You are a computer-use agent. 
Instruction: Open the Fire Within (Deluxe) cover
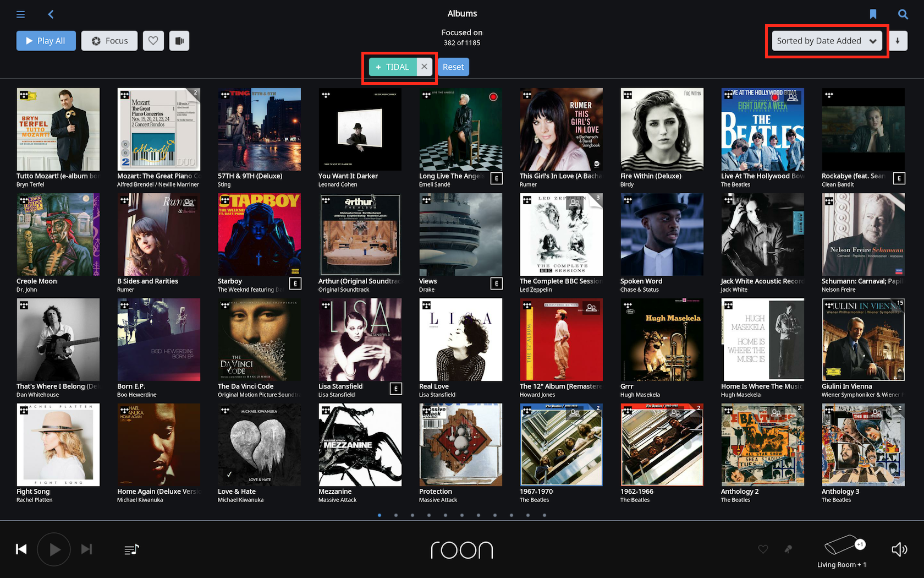(x=662, y=129)
